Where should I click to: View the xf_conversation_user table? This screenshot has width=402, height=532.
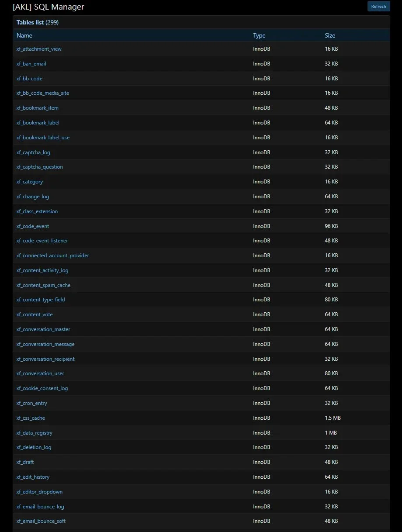[40, 373]
